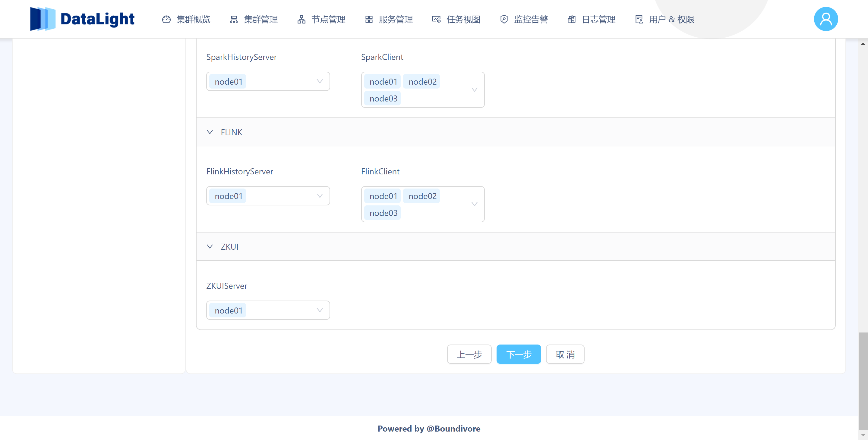Open the user avatar menu

[825, 19]
